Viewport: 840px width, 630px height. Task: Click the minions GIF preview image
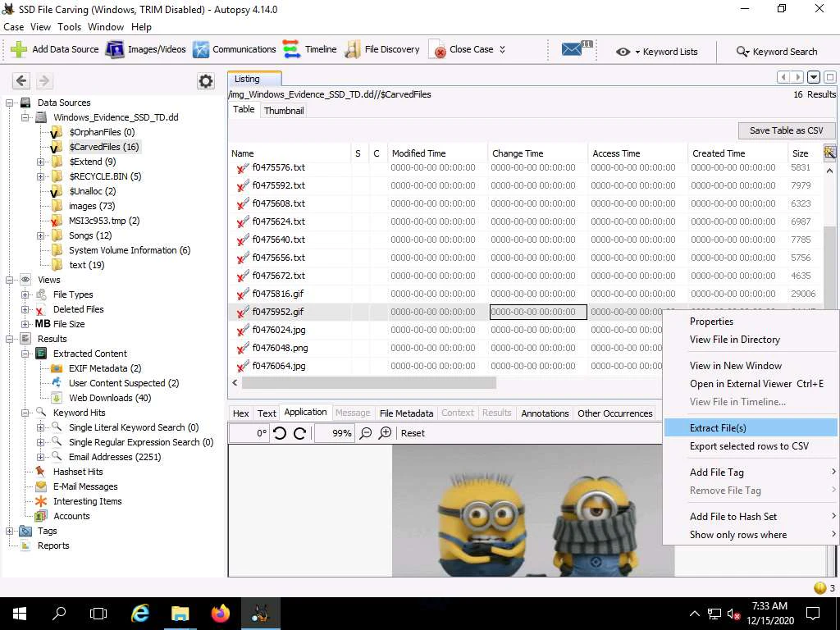pyautogui.click(x=533, y=510)
